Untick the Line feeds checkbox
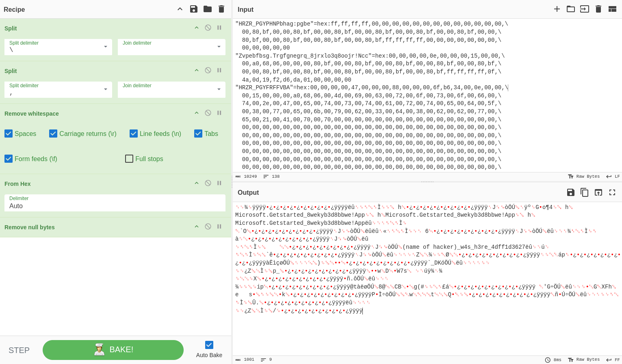Screen dimensions: 622x364 click(x=134, y=134)
